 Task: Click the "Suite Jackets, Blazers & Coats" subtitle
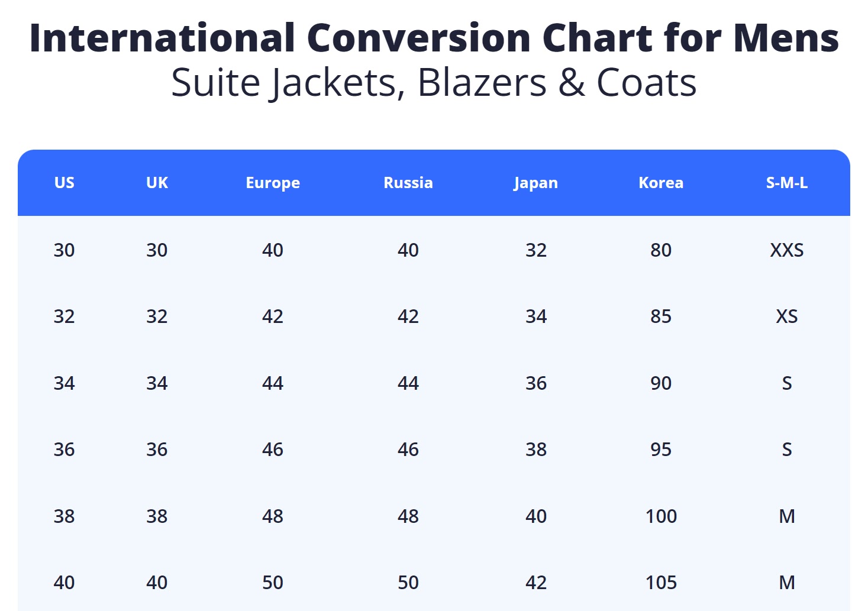pos(434,83)
